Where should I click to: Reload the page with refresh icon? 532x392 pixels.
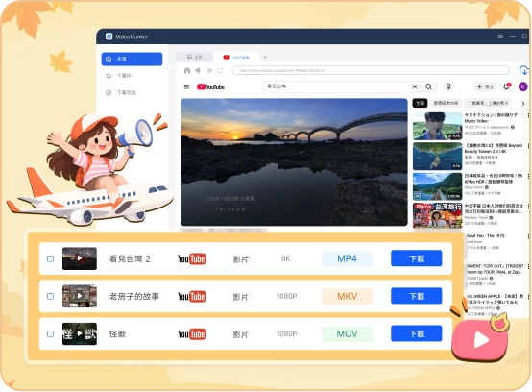[x=220, y=70]
